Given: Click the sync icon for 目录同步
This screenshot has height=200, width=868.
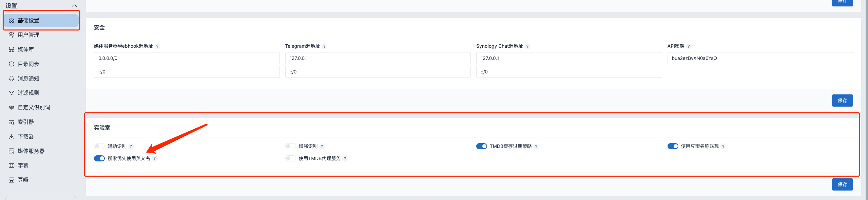Looking at the screenshot, I should [x=12, y=64].
